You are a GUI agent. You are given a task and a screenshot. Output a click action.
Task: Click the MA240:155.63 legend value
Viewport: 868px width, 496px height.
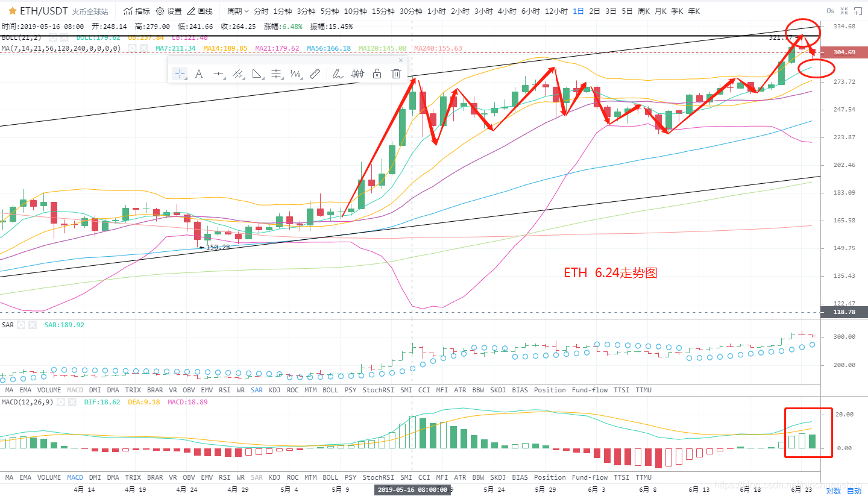(438, 48)
